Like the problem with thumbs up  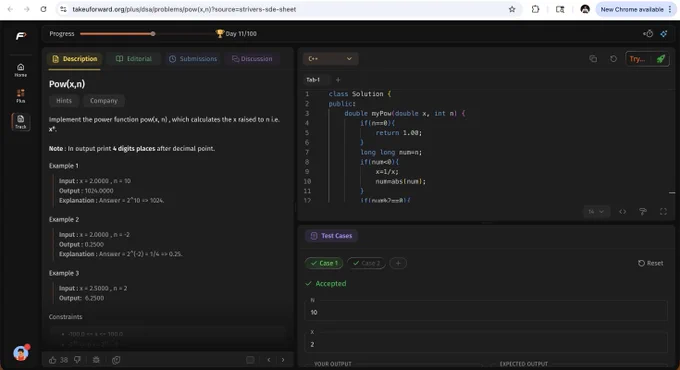52,360
